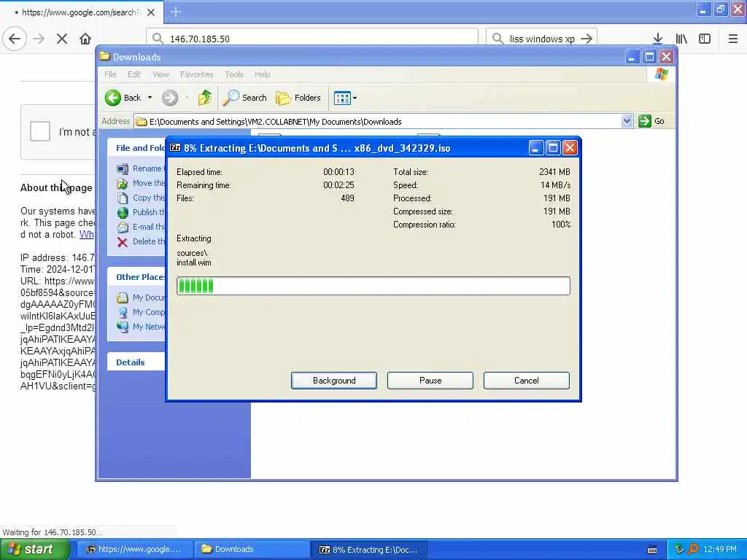This screenshot has height=560, width=747.
Task: Switch to Downloads taskbar item
Action: [251, 550]
